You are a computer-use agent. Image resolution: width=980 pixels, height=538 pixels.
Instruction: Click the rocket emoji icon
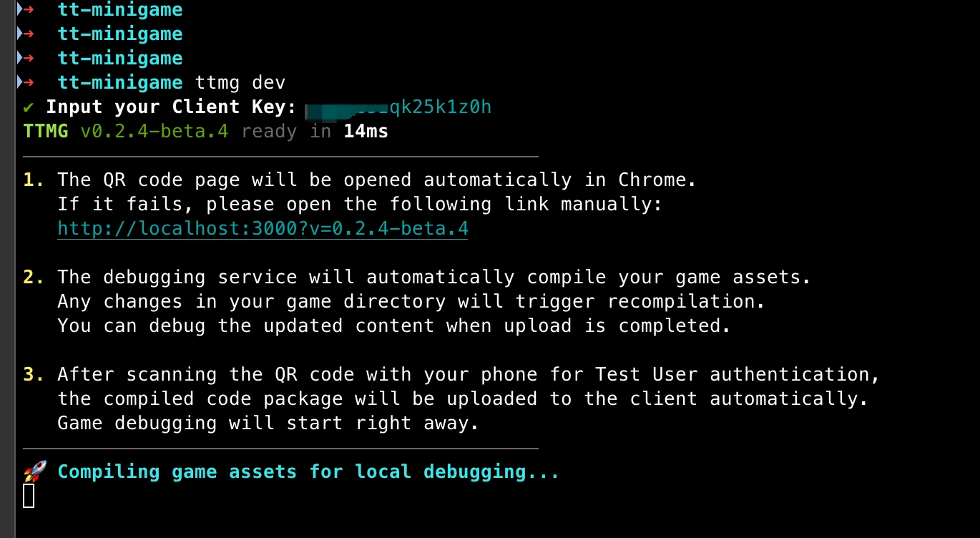[x=35, y=471]
